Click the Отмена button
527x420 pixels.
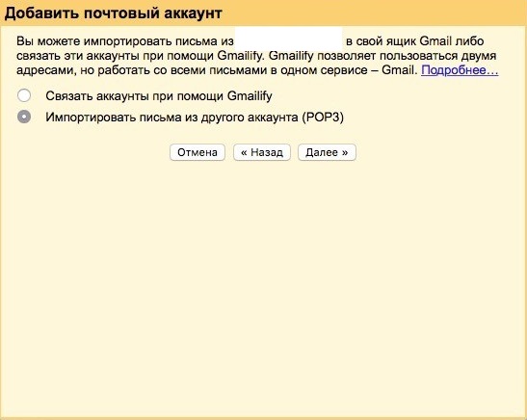point(198,152)
